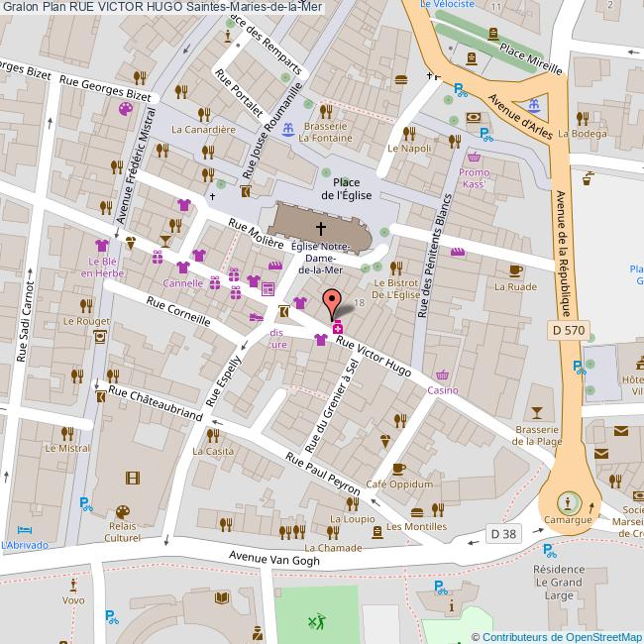Click the D 38 road shield
This screenshot has height=644, width=644.
click(501, 534)
